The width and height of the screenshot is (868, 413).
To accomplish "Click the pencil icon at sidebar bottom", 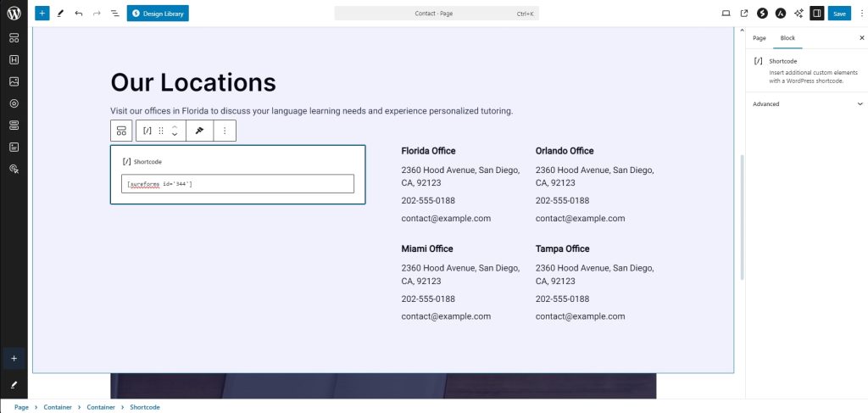I will click(14, 384).
